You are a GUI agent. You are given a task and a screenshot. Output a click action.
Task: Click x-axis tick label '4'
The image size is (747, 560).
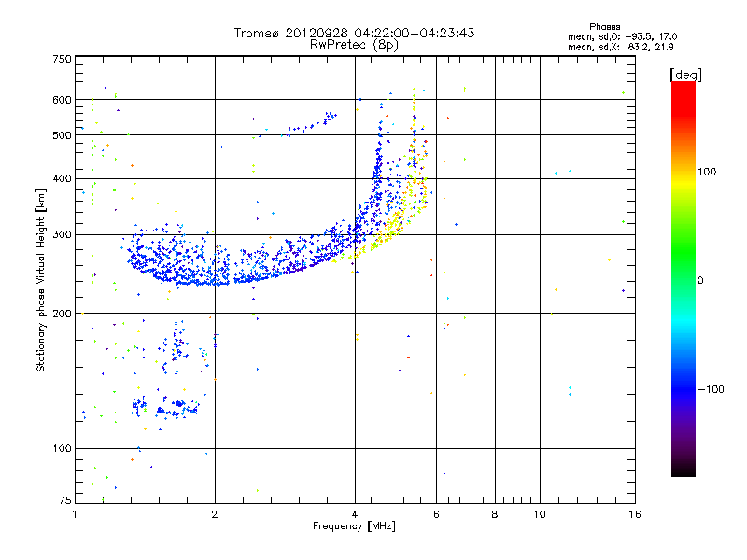point(355,514)
